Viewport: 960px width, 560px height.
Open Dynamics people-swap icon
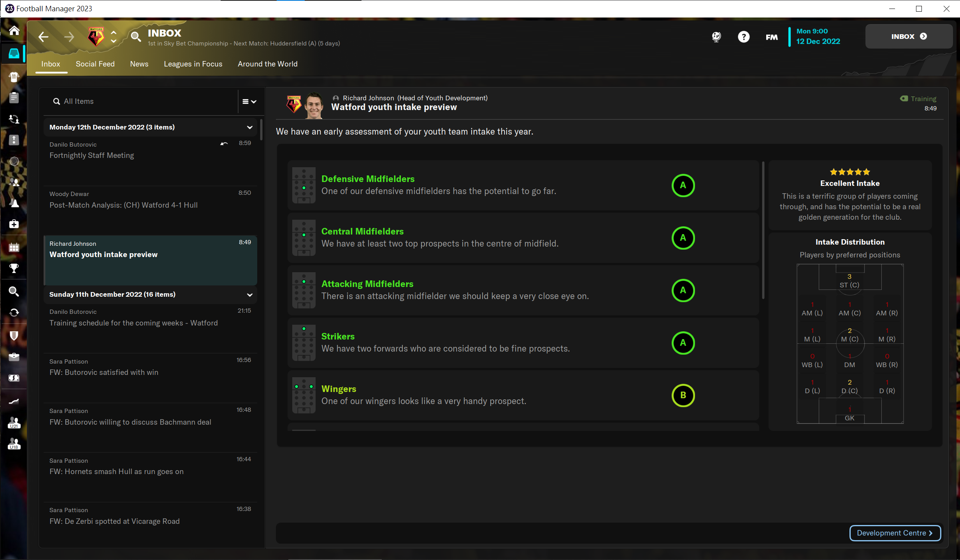[14, 119]
